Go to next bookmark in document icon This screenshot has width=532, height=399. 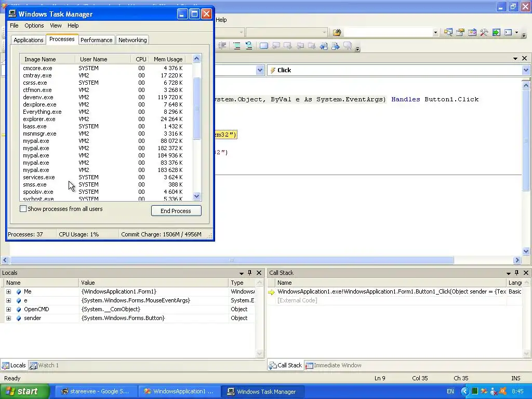(336, 46)
